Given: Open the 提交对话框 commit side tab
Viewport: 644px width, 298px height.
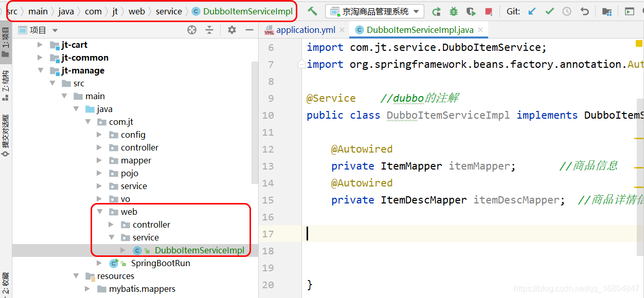Looking at the screenshot, I should pos(6,136).
